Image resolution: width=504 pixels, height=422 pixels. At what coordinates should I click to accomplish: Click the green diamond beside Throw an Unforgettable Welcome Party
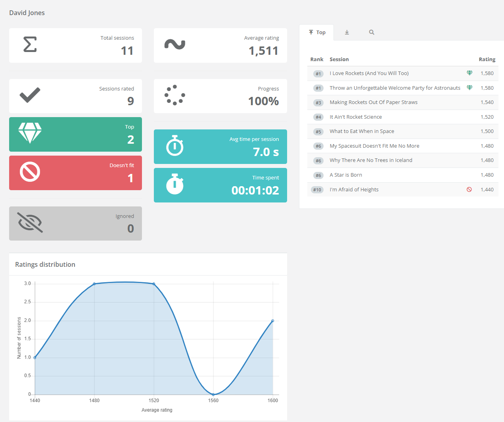pyautogui.click(x=470, y=88)
